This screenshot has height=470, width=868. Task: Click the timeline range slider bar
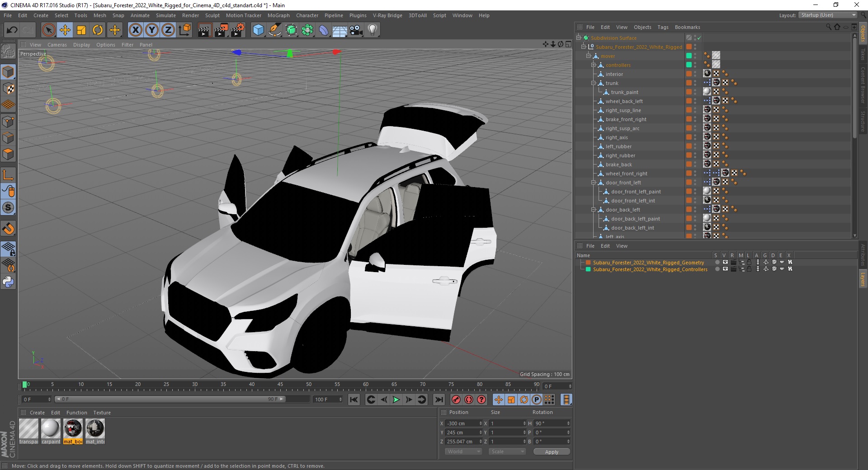pos(170,399)
